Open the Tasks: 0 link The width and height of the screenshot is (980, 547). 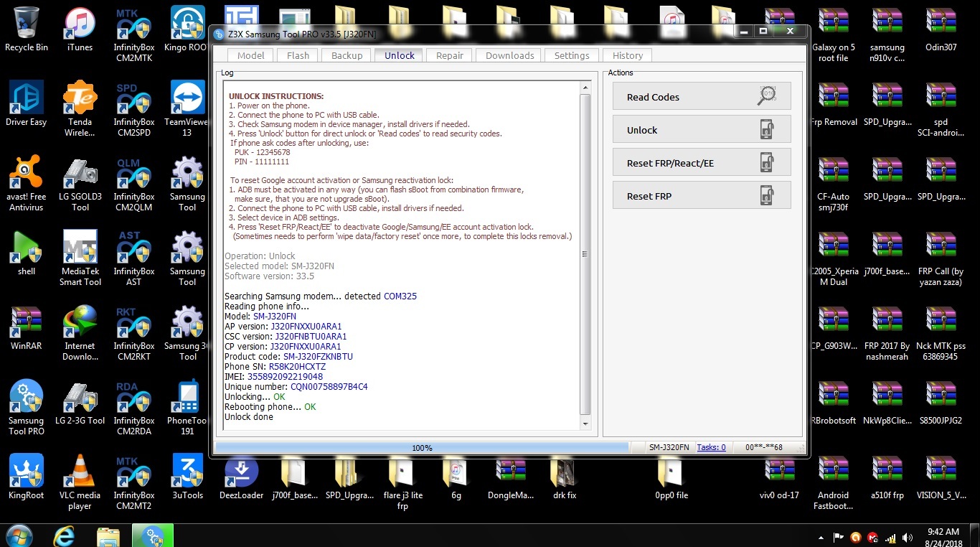click(x=711, y=447)
